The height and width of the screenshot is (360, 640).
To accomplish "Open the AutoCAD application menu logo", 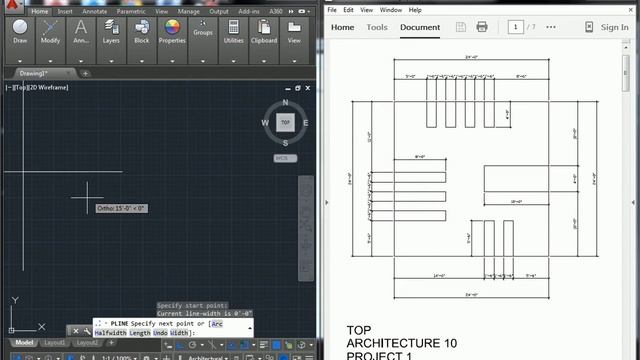I will click(13, 6).
